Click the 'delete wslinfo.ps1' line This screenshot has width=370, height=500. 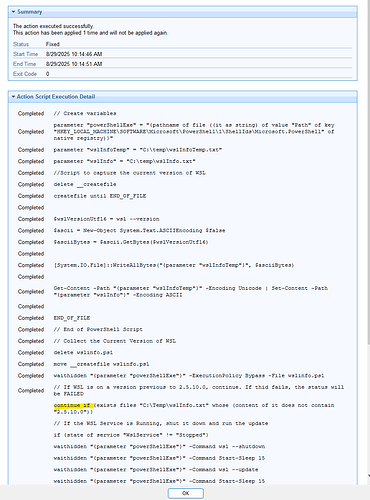(x=83, y=352)
